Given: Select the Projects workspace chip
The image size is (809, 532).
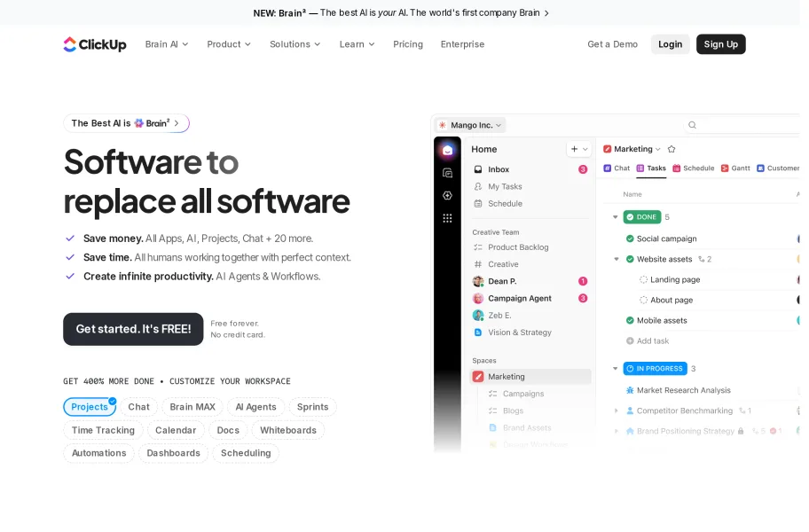Looking at the screenshot, I should [x=90, y=407].
